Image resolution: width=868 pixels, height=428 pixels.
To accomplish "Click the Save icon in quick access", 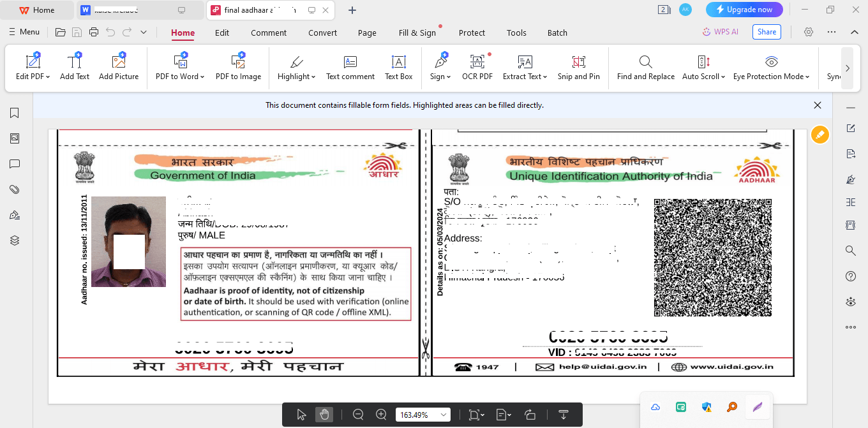I will point(77,32).
